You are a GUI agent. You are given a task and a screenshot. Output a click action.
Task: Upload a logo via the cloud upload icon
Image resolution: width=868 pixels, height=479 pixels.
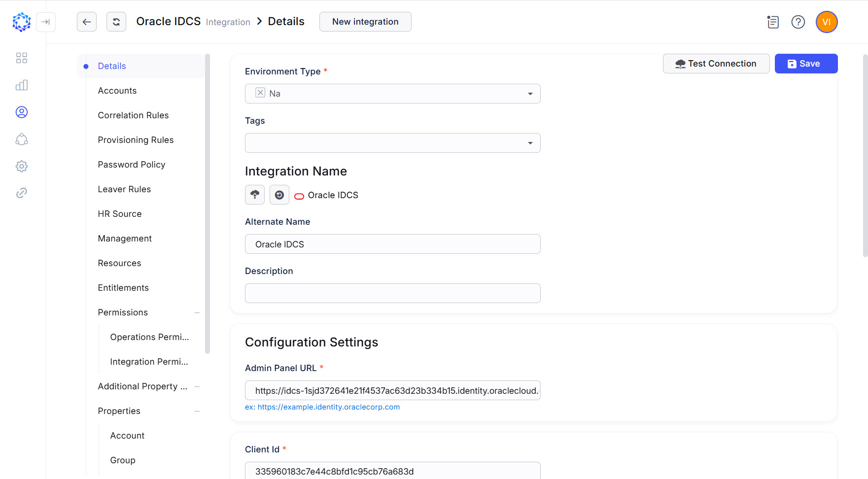click(x=255, y=195)
